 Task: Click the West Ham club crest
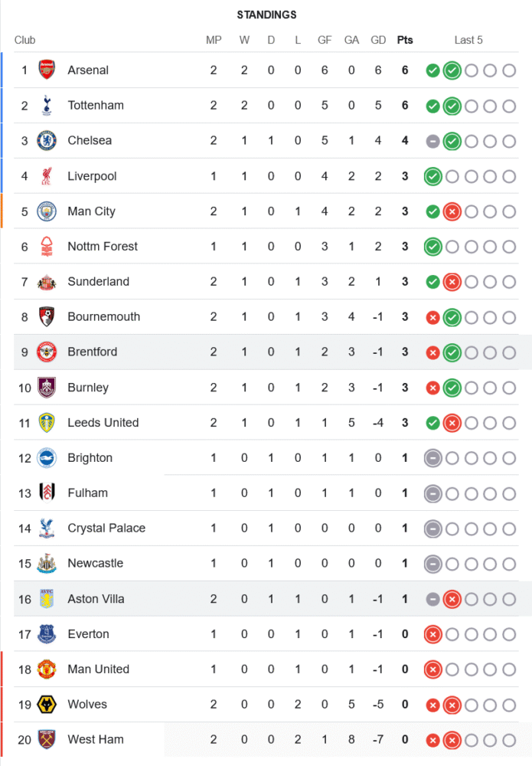pyautogui.click(x=47, y=739)
